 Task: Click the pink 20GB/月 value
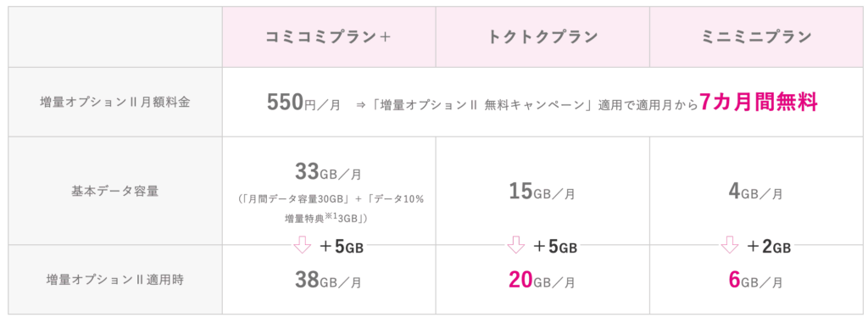tap(542, 281)
